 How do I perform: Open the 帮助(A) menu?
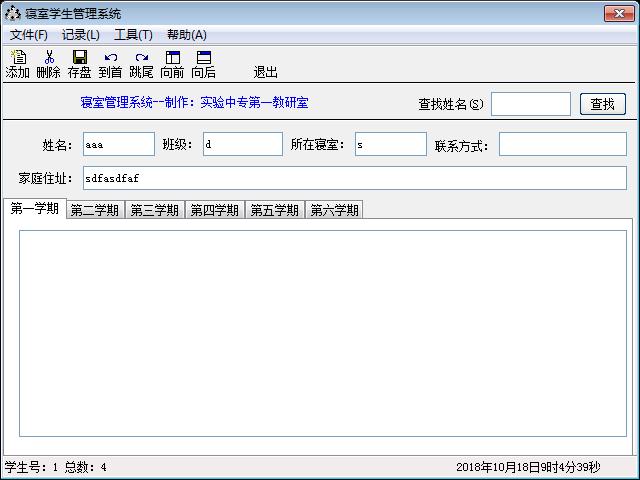pyautogui.click(x=187, y=35)
